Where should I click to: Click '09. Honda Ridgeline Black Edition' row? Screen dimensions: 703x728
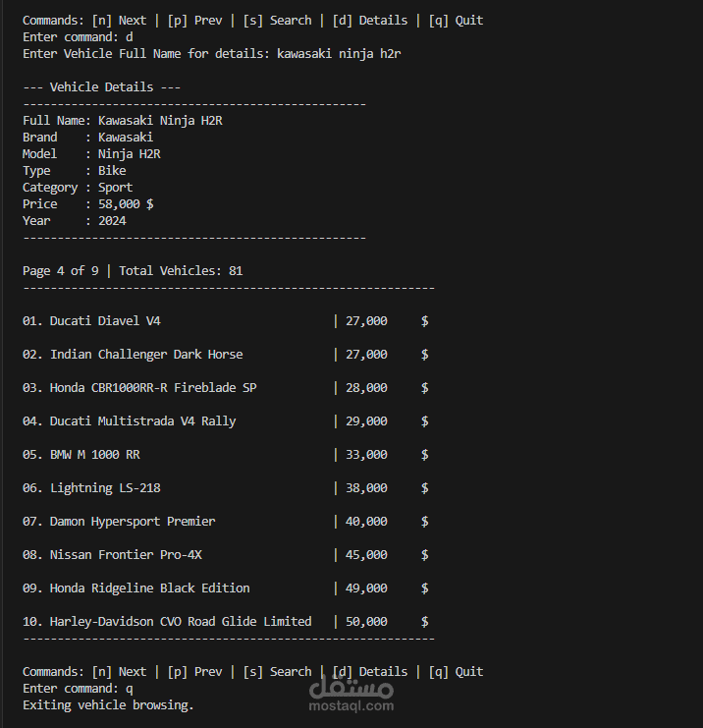point(226,588)
